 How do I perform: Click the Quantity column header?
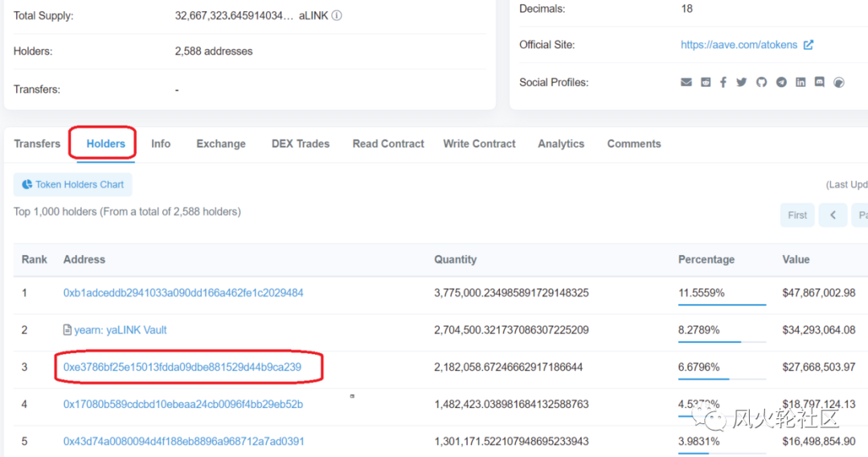click(455, 260)
